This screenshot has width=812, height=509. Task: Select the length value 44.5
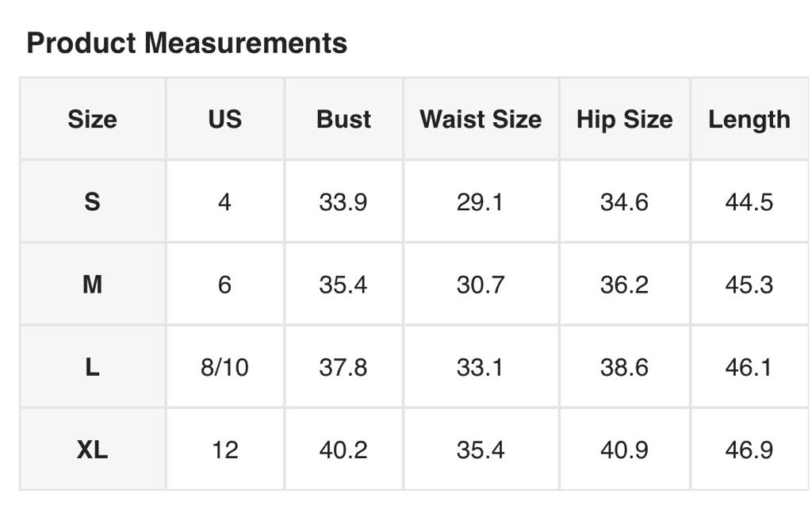pyautogui.click(x=749, y=202)
